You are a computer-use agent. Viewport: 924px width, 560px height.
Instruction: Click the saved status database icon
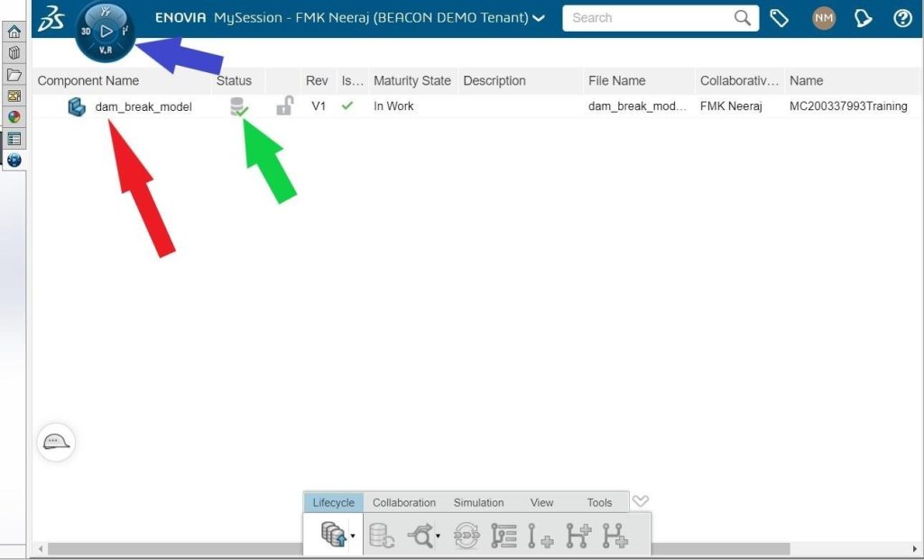tap(238, 106)
